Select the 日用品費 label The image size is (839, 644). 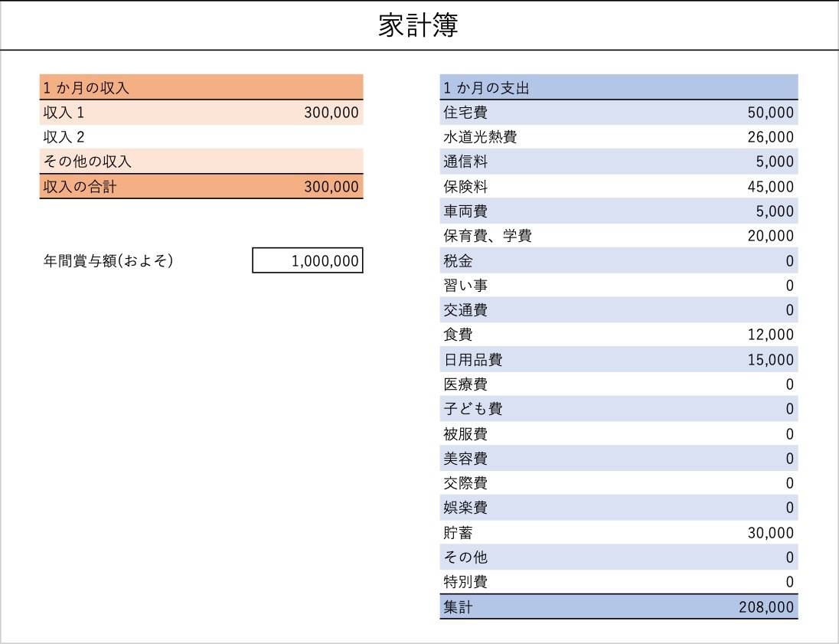tap(473, 360)
